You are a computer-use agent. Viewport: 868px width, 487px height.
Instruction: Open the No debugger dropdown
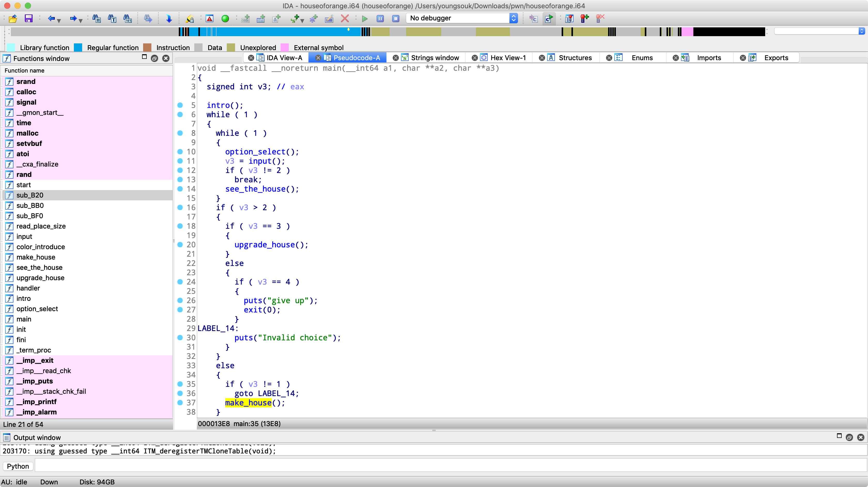513,18
